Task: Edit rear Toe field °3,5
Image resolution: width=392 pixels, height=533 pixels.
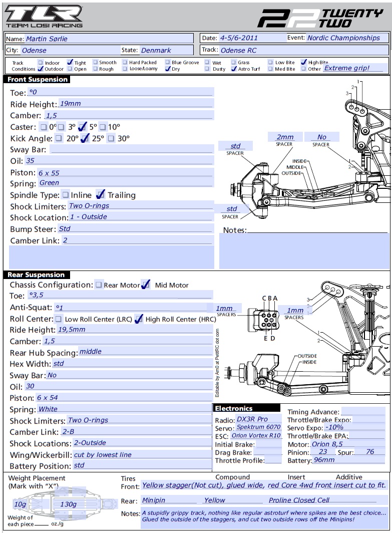Action: (120, 295)
